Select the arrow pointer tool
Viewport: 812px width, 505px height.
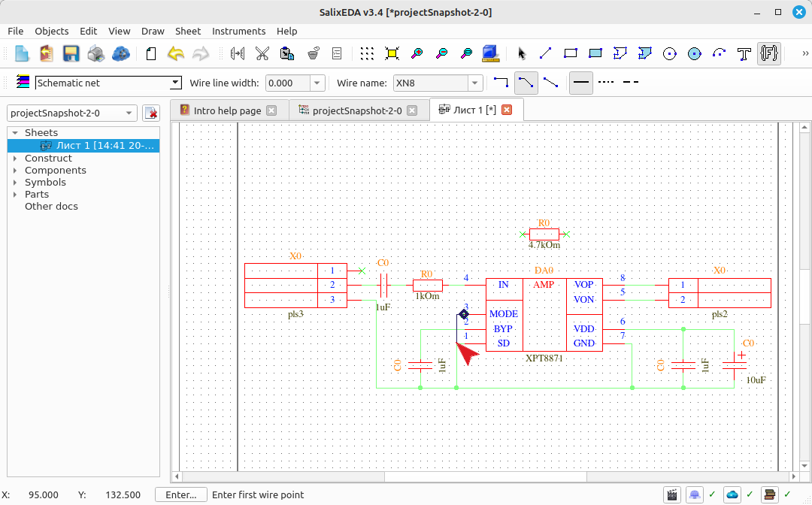522,53
